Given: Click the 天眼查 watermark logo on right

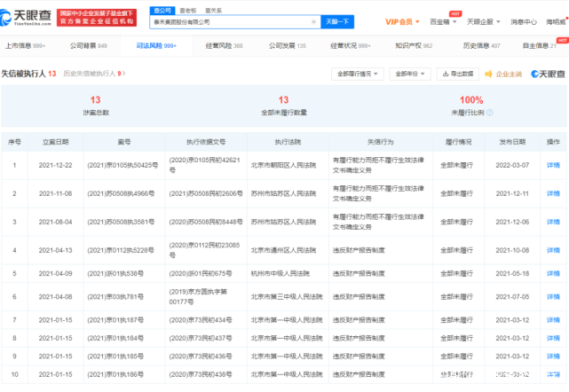Looking at the screenshot, I should coord(547,74).
